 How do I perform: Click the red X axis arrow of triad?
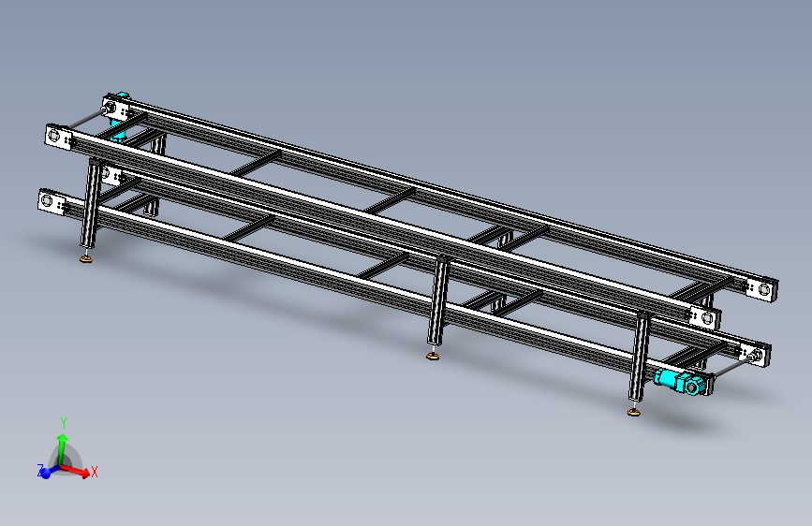coord(75,471)
